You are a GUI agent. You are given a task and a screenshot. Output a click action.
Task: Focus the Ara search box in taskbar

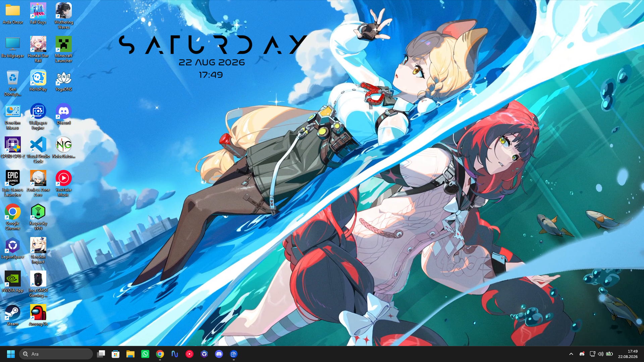pyautogui.click(x=56, y=354)
